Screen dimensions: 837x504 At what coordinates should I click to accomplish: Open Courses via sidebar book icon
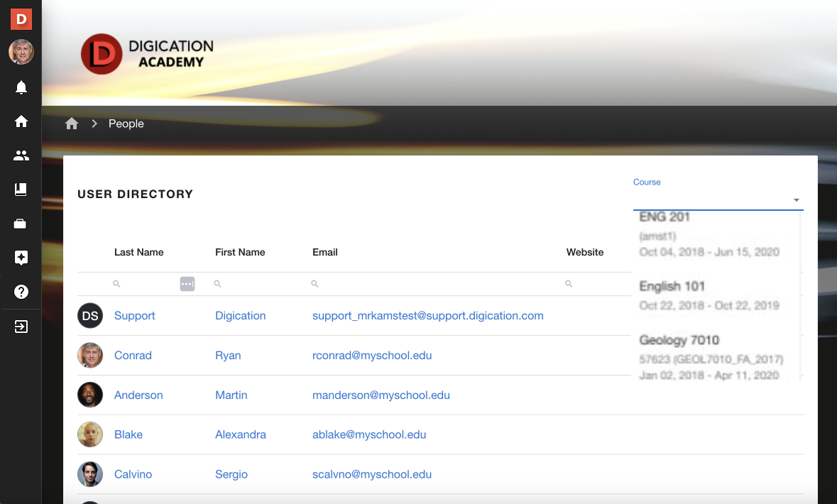coord(21,190)
